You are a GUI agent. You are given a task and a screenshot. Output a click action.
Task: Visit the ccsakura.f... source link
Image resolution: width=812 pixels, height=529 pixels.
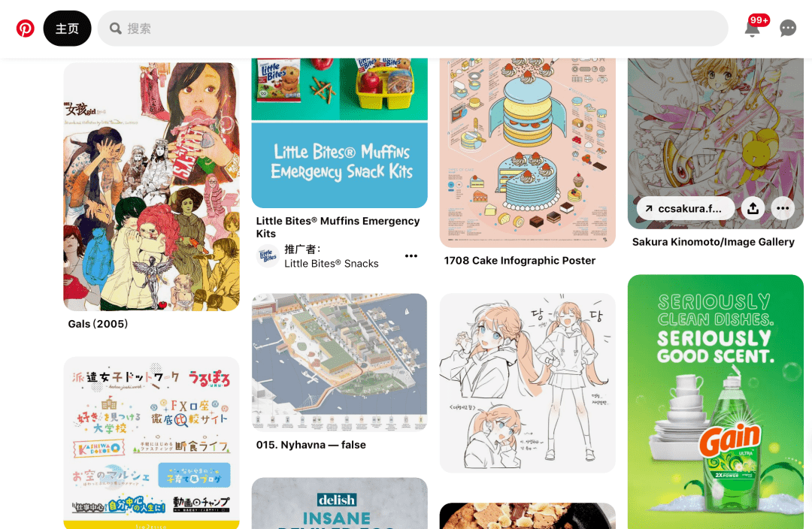point(686,209)
